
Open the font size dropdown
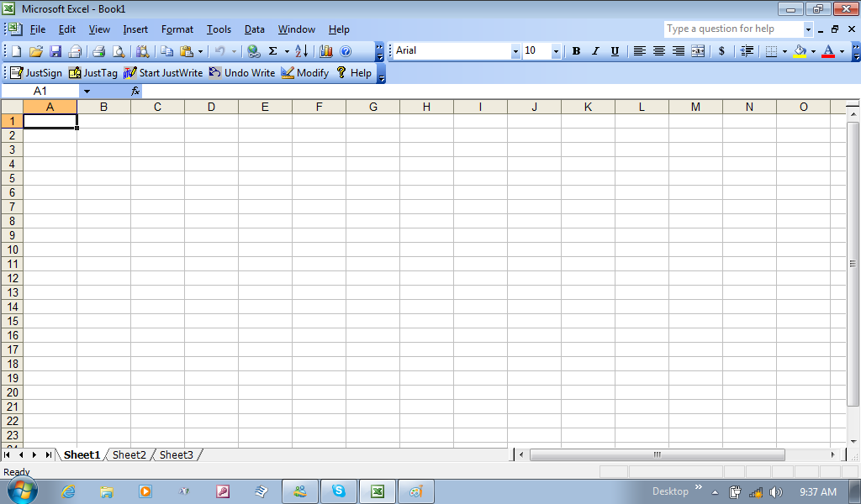tap(556, 51)
